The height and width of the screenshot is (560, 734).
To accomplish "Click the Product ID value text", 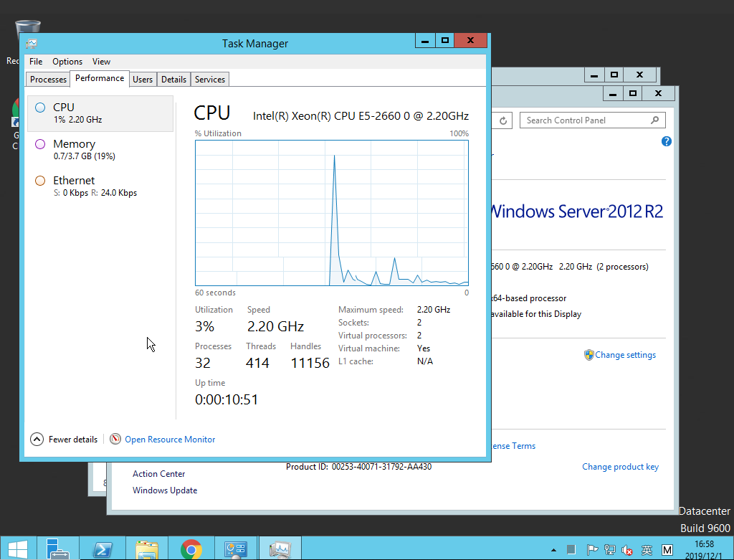I will 381,467.
